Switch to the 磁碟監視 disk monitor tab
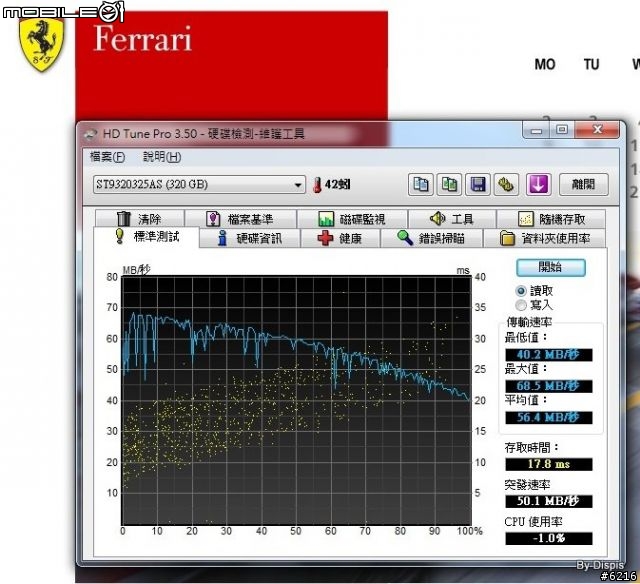The width and height of the screenshot is (640, 584). click(352, 219)
